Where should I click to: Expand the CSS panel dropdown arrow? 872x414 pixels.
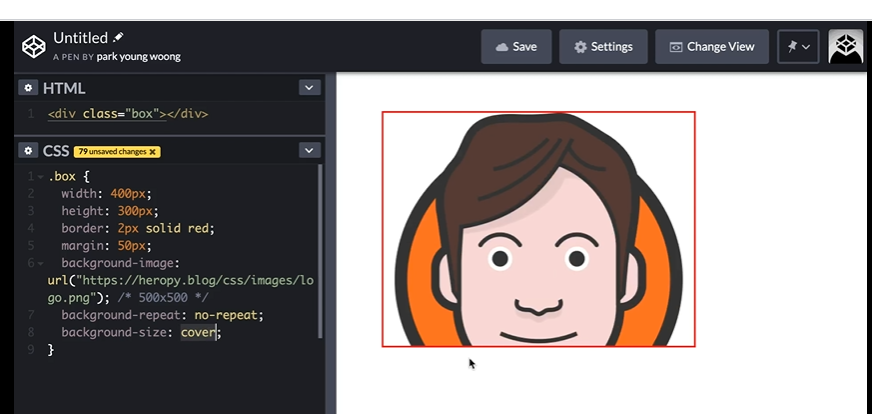pos(309,150)
